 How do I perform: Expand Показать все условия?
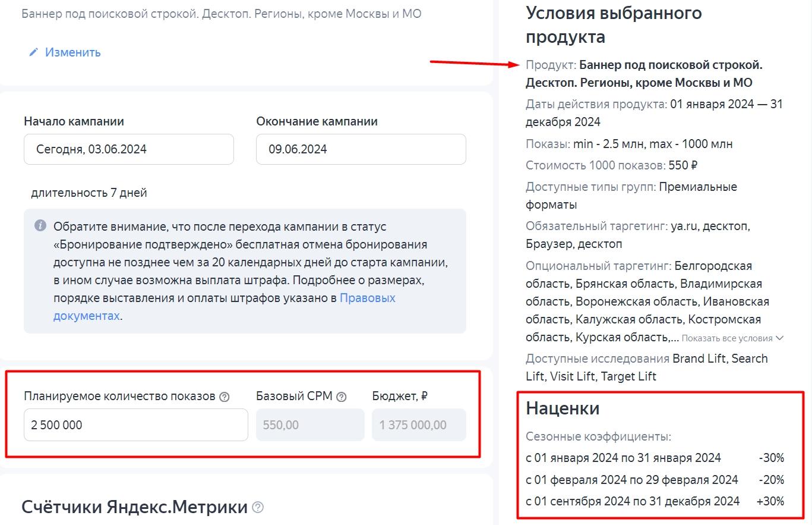coord(732,338)
